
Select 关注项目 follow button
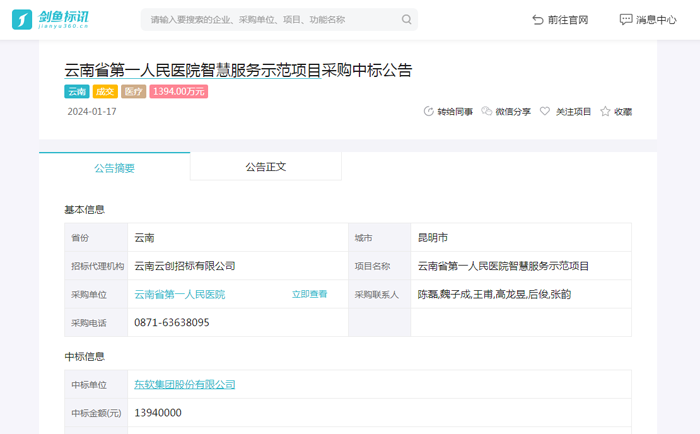click(573, 112)
